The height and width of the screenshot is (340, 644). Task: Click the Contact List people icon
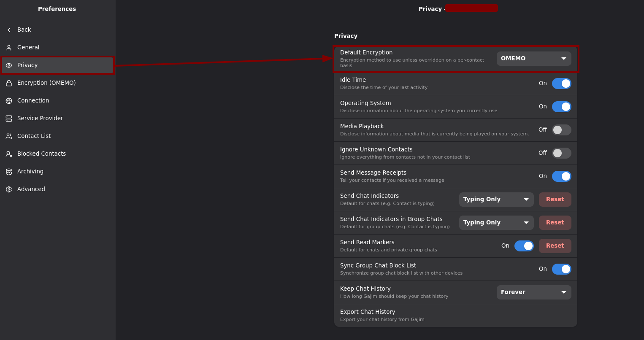coord(9,136)
